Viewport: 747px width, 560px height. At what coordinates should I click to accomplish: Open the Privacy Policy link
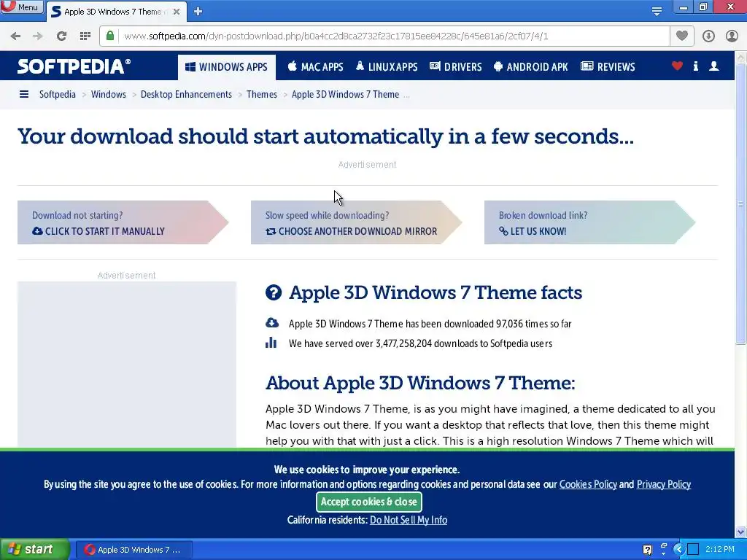664,484
